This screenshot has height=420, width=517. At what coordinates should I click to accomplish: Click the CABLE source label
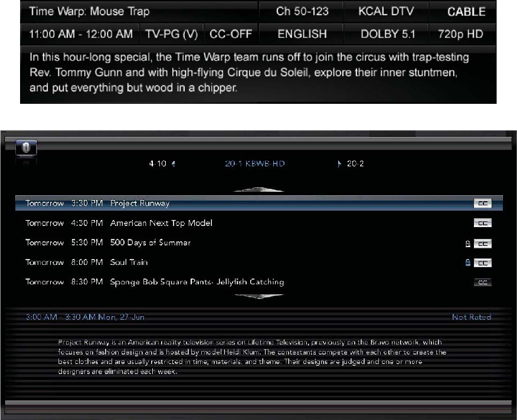[x=466, y=12]
